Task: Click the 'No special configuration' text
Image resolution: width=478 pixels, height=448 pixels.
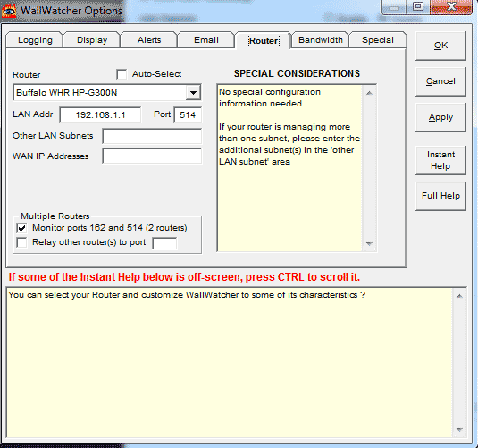Action: pos(270,98)
